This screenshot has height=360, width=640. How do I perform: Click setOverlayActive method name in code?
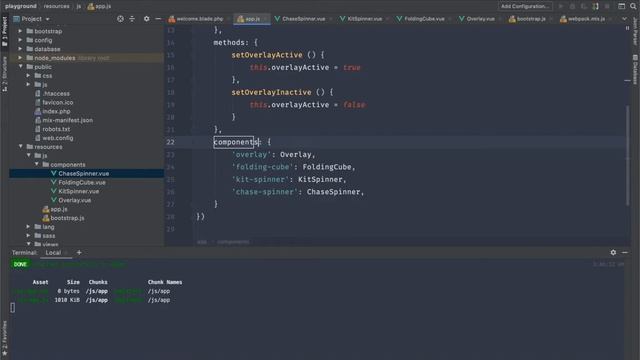click(267, 55)
